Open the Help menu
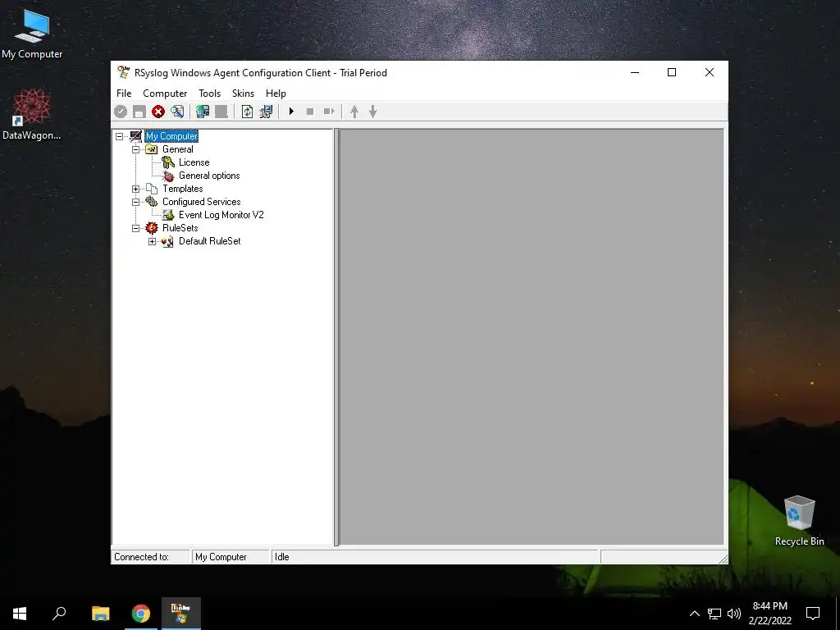The image size is (840, 630). coord(276,94)
